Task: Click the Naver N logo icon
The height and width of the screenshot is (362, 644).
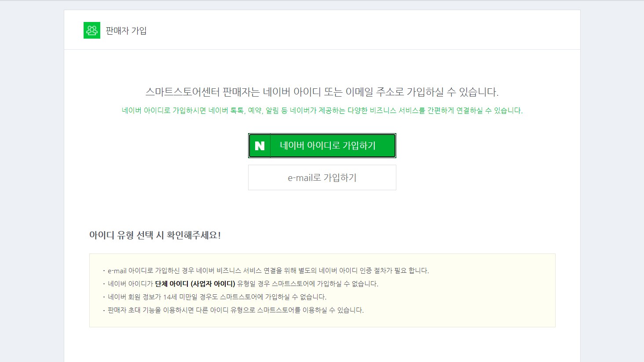Action: point(260,145)
